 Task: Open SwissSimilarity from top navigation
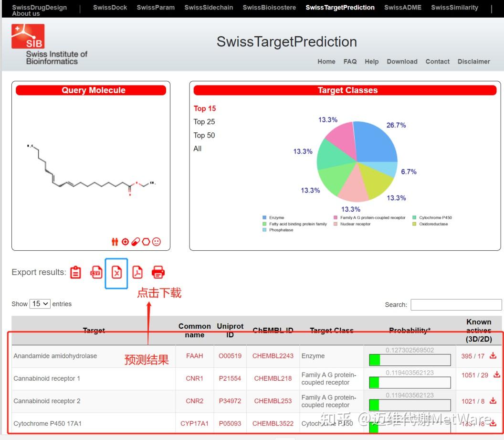click(x=454, y=7)
